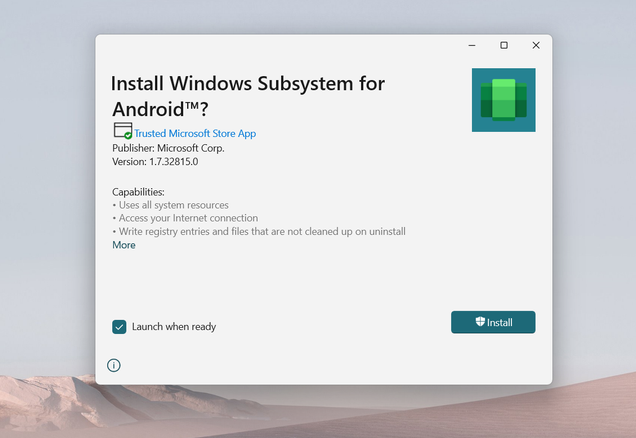Click the shield icon on Install button
The width and height of the screenshot is (636, 438).
click(480, 322)
